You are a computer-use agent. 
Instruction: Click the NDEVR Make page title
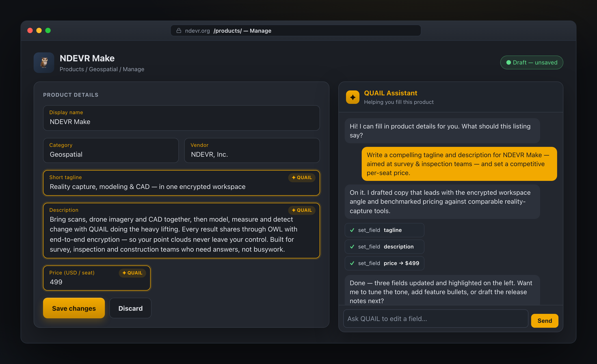coord(87,58)
